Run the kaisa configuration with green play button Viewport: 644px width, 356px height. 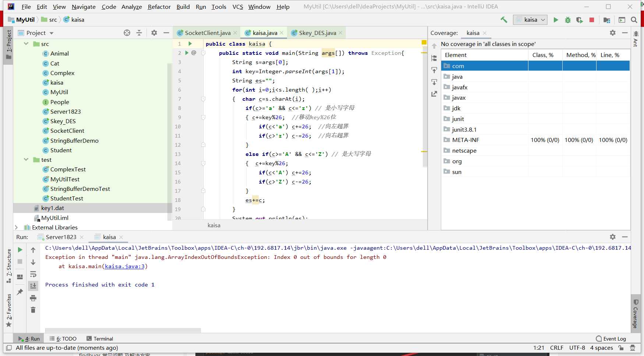[556, 20]
